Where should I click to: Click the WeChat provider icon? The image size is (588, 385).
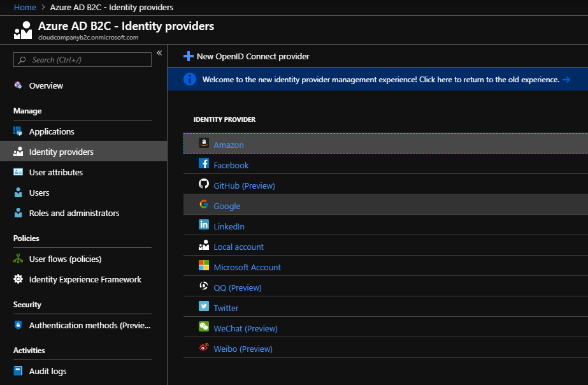point(203,328)
